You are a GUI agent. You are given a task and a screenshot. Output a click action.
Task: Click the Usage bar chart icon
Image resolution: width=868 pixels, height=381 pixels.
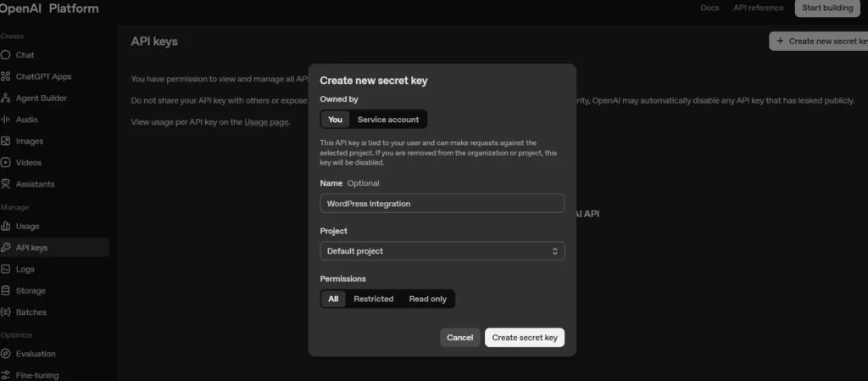coord(6,226)
